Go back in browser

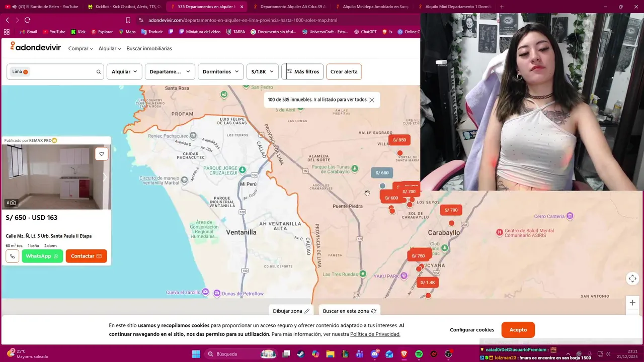[8, 20]
